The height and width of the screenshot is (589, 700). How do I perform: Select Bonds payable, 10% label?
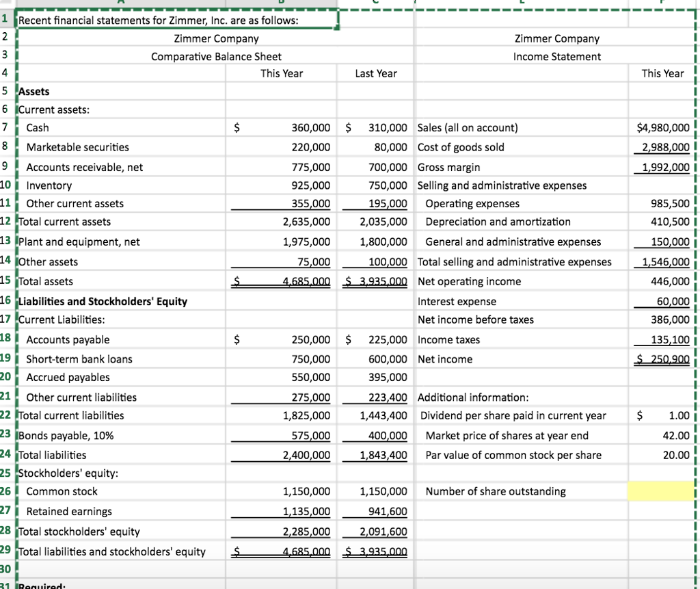tap(66, 435)
